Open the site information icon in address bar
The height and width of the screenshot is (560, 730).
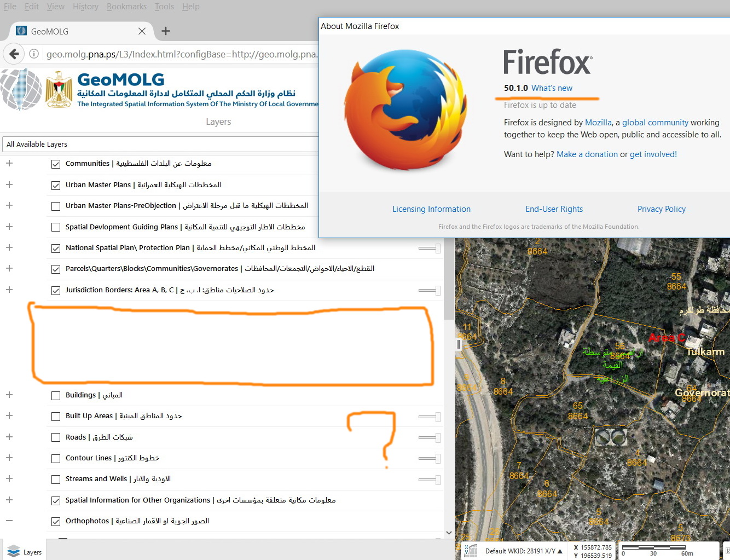coord(34,54)
